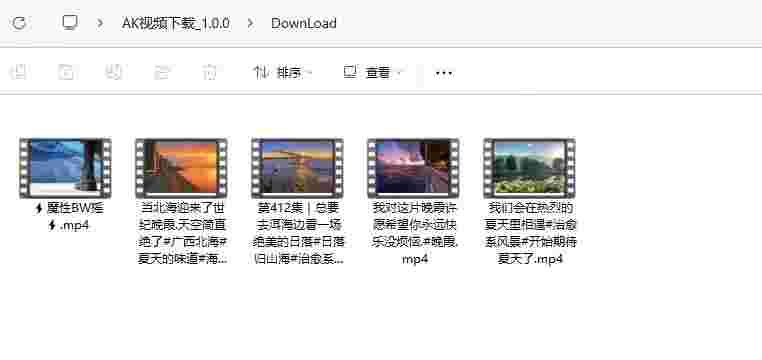
Task: Go to AK视频下载_1.0.0 breadcrumb folder
Action: [x=176, y=23]
